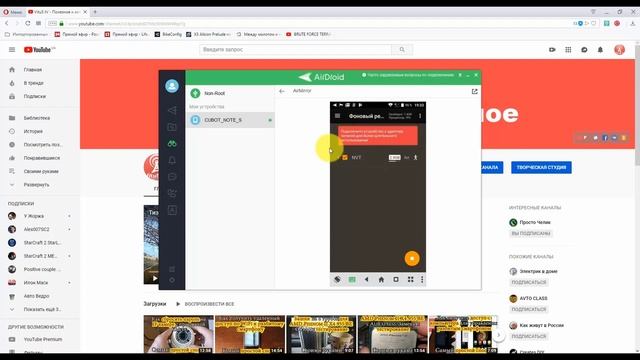The image size is (640, 360).
Task: Click AirMirror green keyboard icon
Action: [x=352, y=280]
